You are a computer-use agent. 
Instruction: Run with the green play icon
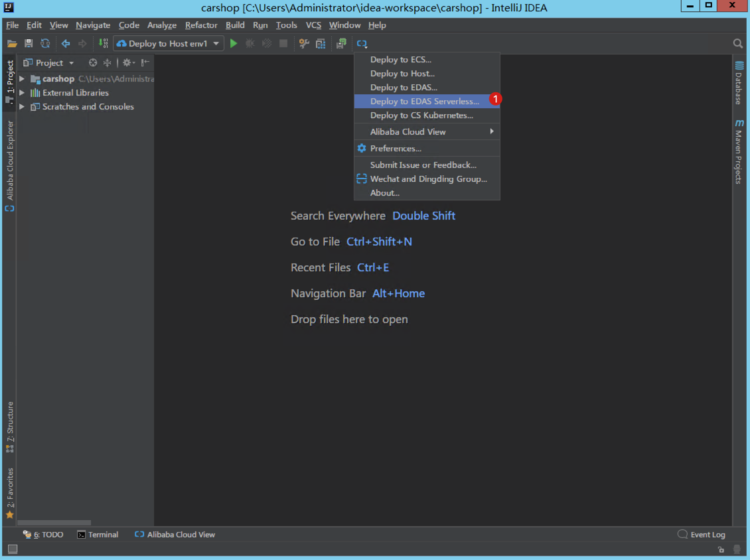(x=234, y=44)
